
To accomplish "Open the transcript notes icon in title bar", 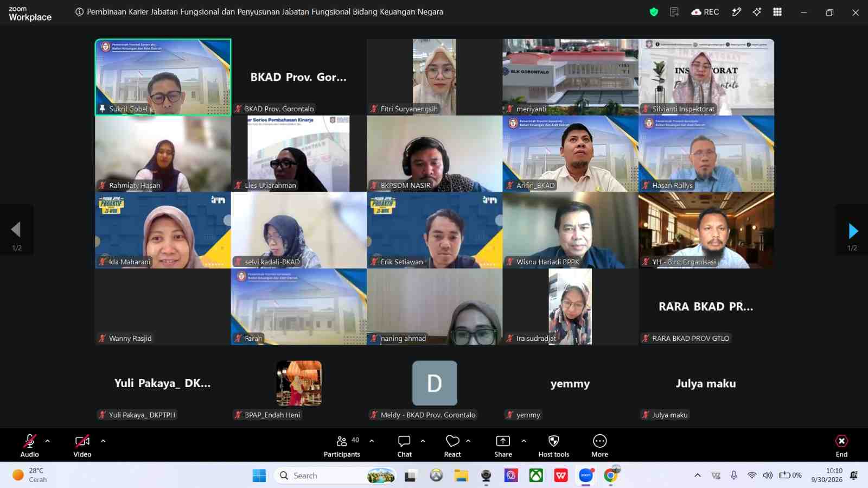I will [x=674, y=12].
